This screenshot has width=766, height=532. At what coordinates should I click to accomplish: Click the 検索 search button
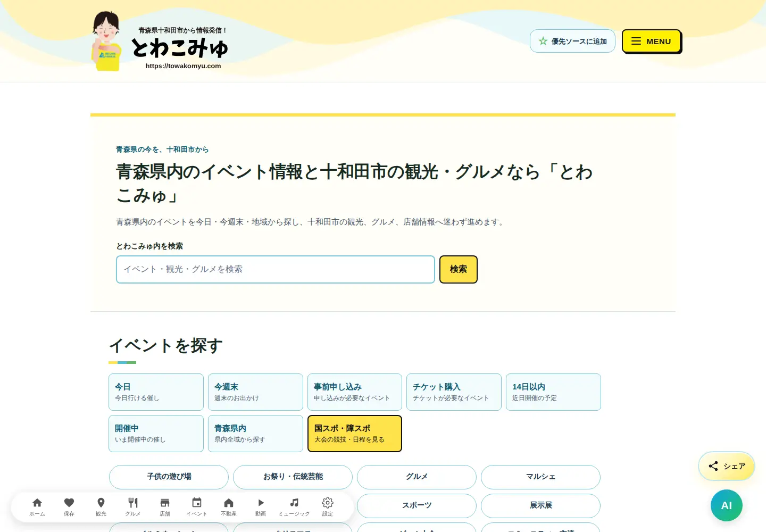tap(459, 269)
